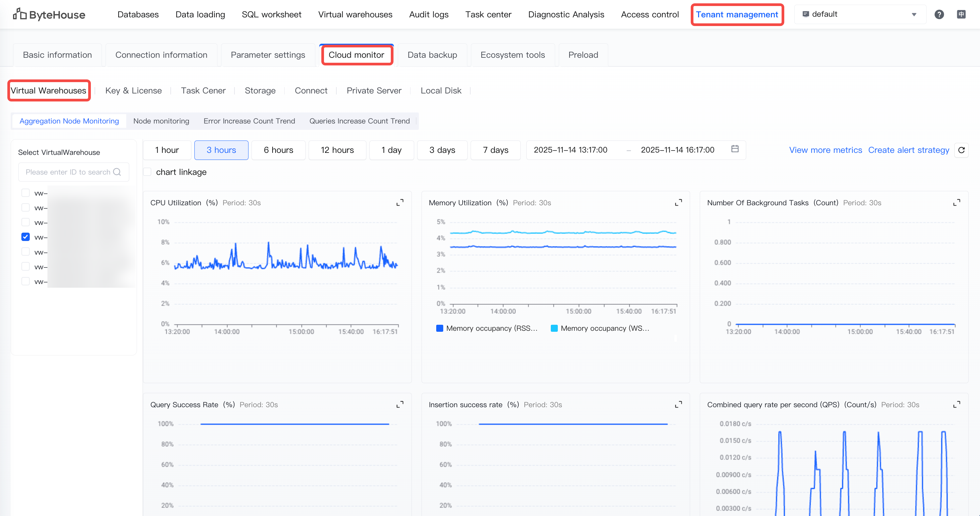Open the Data backup tab
This screenshot has height=516, width=980.
(432, 55)
